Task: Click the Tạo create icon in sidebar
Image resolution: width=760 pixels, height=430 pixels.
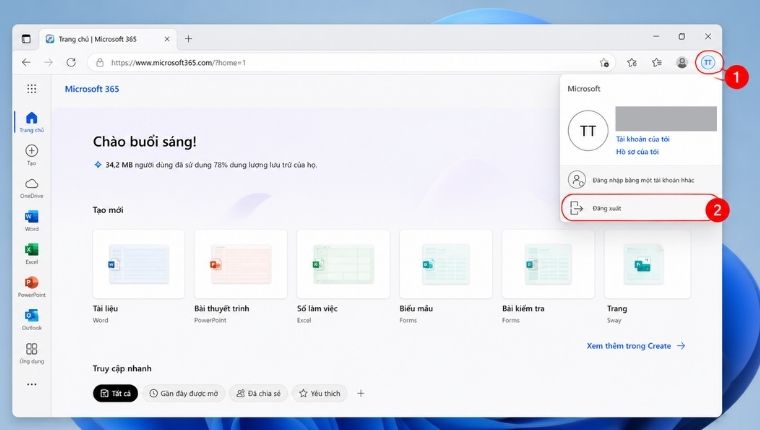Action: pyautogui.click(x=32, y=155)
